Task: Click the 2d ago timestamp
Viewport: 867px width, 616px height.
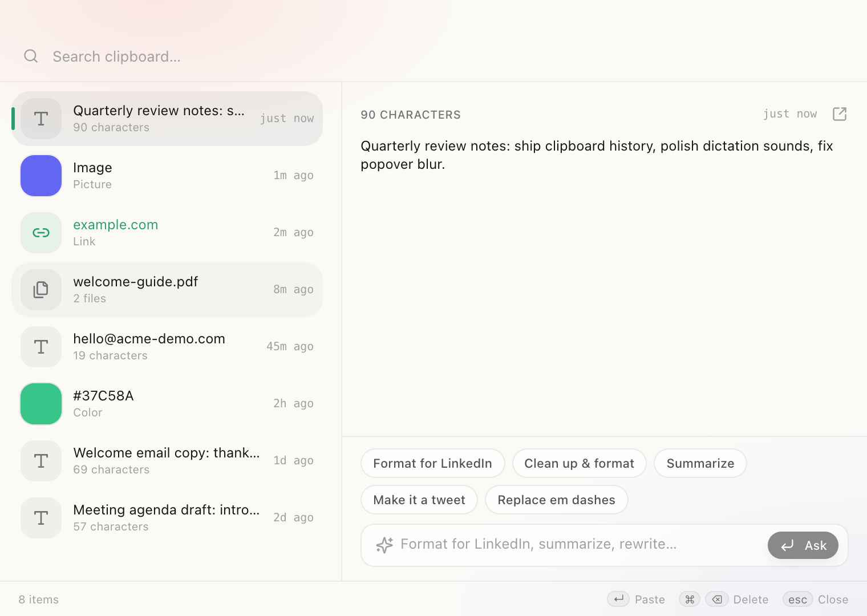Action: point(293,517)
